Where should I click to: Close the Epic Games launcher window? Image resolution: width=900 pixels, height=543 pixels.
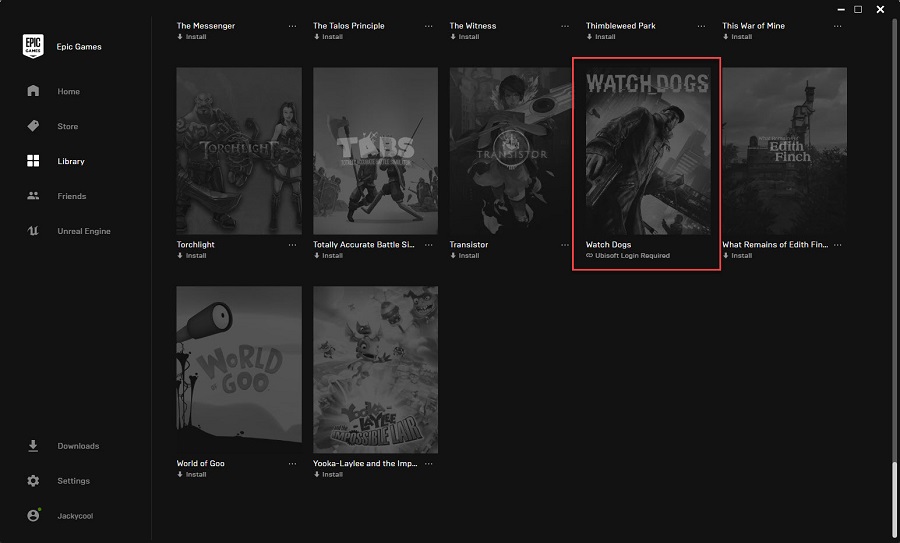point(880,9)
